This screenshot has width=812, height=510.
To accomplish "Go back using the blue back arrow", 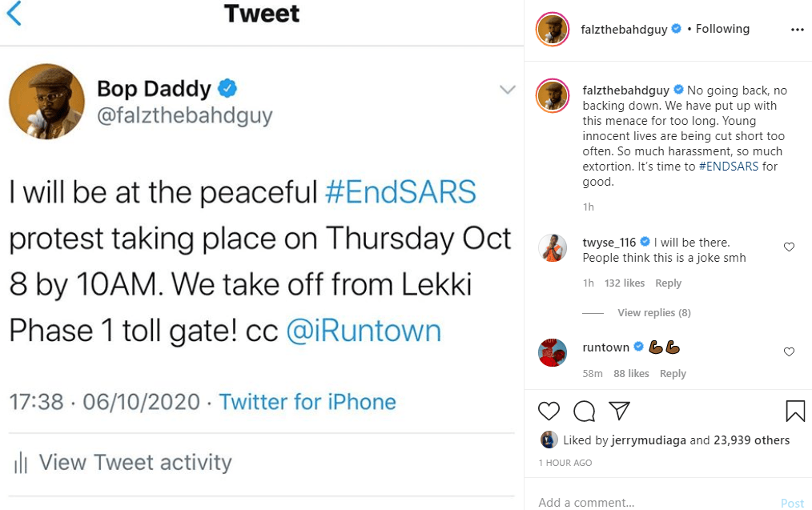I will coord(14,14).
